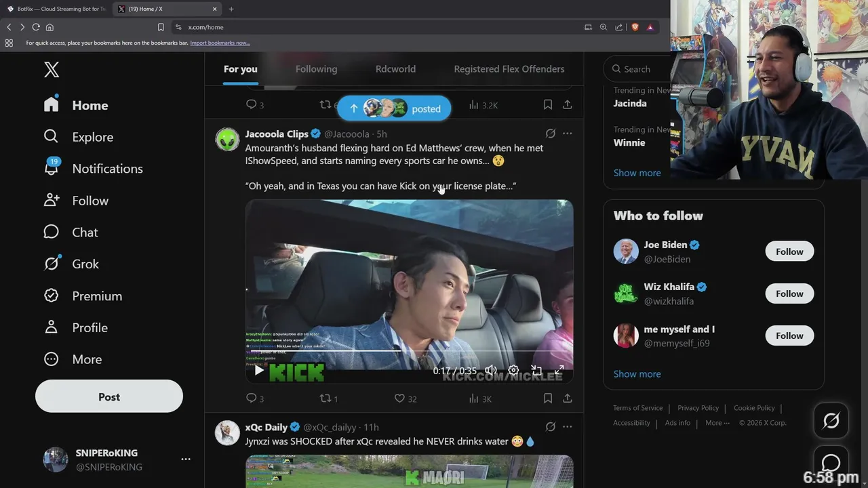Reload the browser page
This screenshot has width=868, height=488.
click(36, 27)
